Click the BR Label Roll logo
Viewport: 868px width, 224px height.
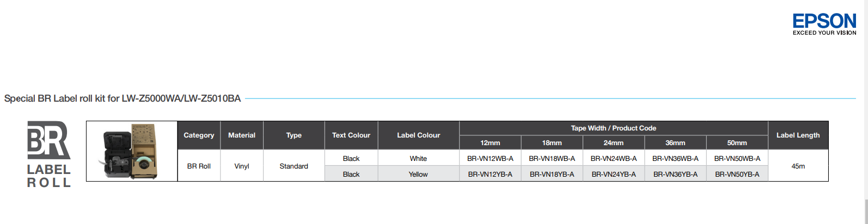pyautogui.click(x=49, y=154)
